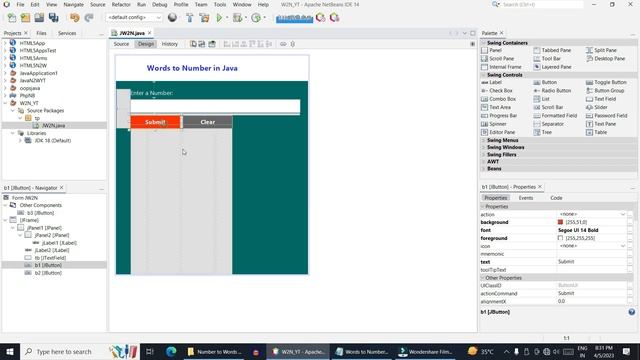This screenshot has width=640, height=360.
Task: Click the Open Project toolbar icon
Action: (x=39, y=18)
